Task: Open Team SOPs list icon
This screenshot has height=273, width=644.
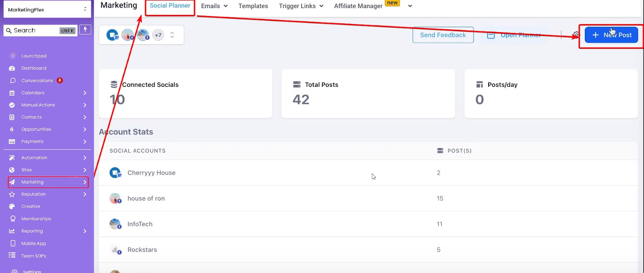Action: click(12, 256)
